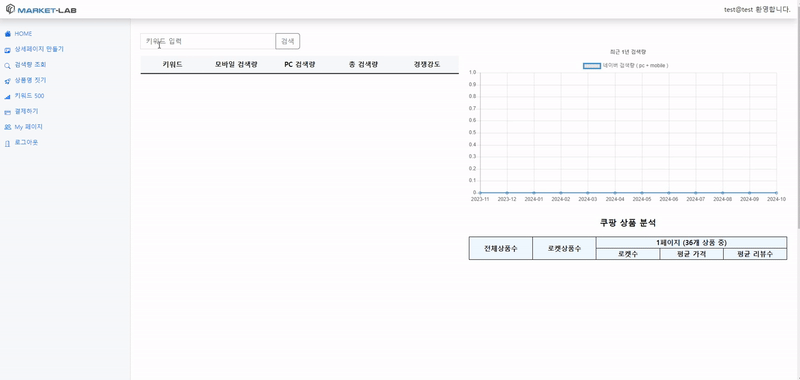Click the 2023-11 x-axis label
This screenshot has height=380, width=800.
[480, 199]
